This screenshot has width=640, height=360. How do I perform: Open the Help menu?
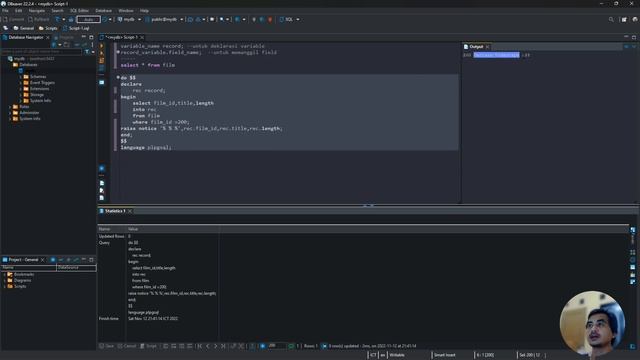tap(144, 11)
